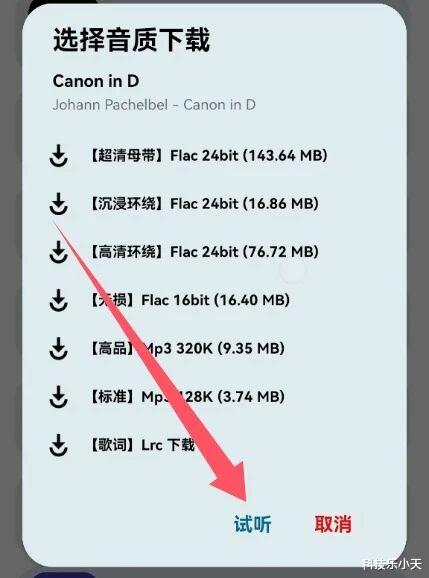Choose the 【沉浸环绕】Flac 24bit (16.86 MB) text
The width and height of the screenshot is (429, 578).
tap(203, 203)
